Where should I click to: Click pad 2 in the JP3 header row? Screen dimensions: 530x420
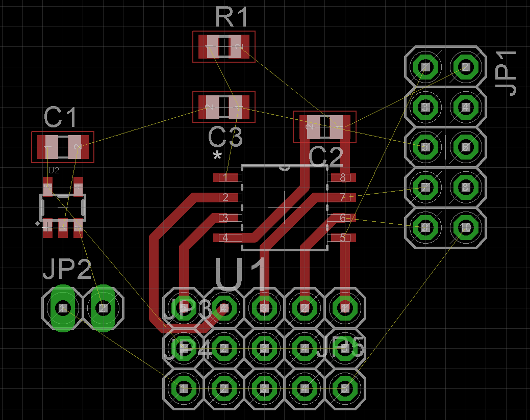(x=305, y=308)
